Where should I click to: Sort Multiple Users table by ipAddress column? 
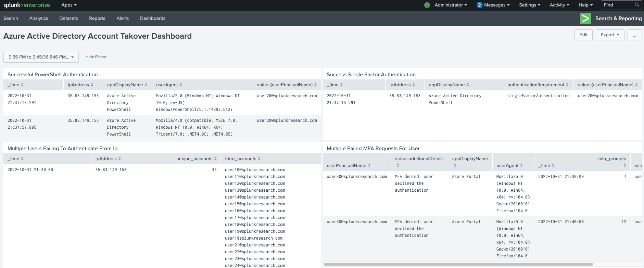pos(108,159)
